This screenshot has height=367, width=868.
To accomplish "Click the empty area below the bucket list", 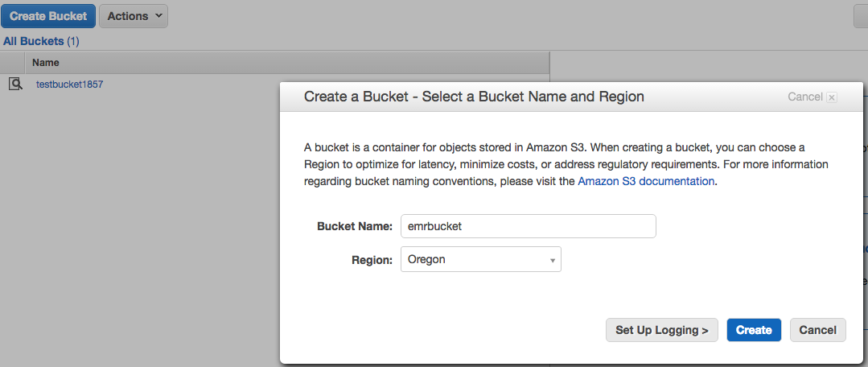I will point(137,241).
